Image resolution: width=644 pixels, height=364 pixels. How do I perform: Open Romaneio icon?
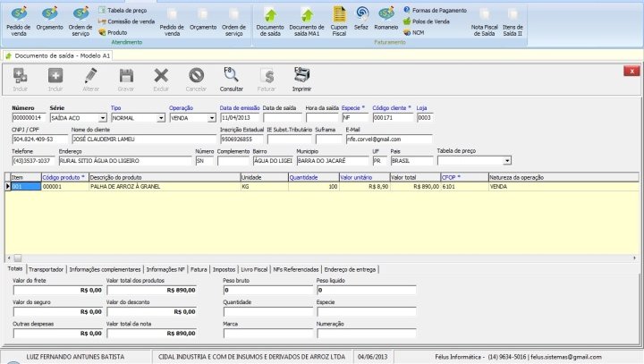point(386,19)
